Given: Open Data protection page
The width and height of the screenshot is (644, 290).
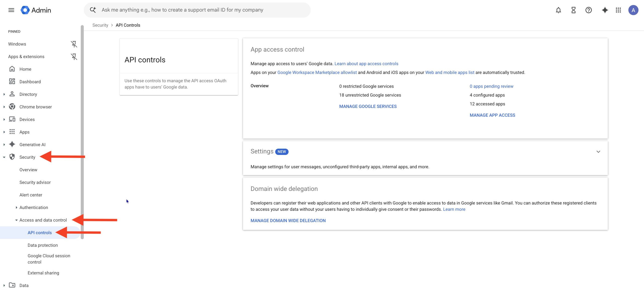Looking at the screenshot, I should point(43,245).
